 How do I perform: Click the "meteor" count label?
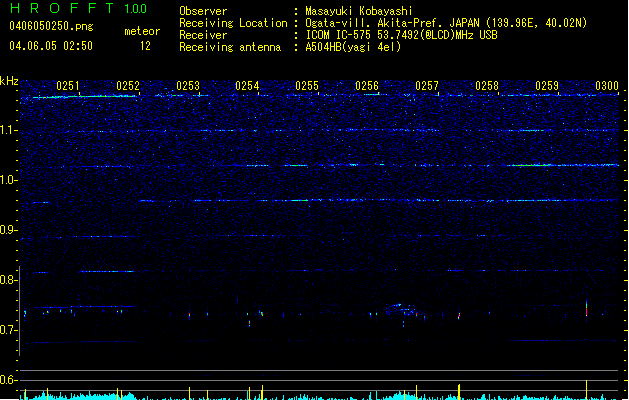tap(142, 31)
